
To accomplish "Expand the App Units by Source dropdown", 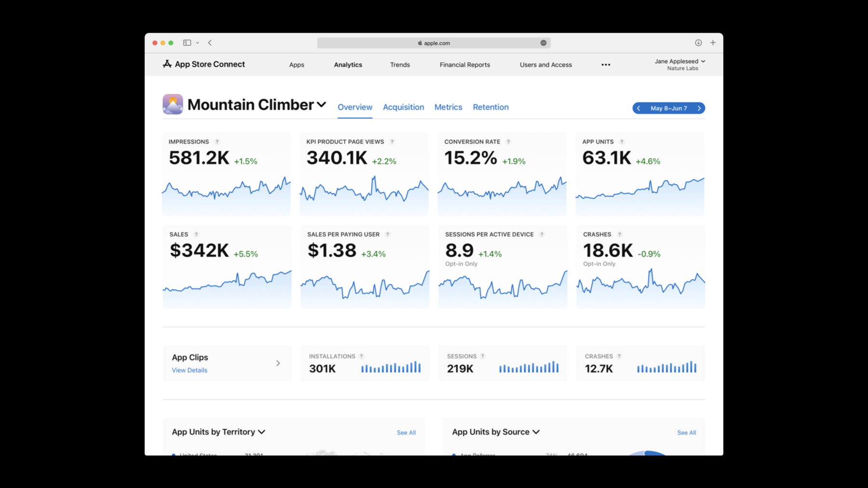I will click(536, 432).
